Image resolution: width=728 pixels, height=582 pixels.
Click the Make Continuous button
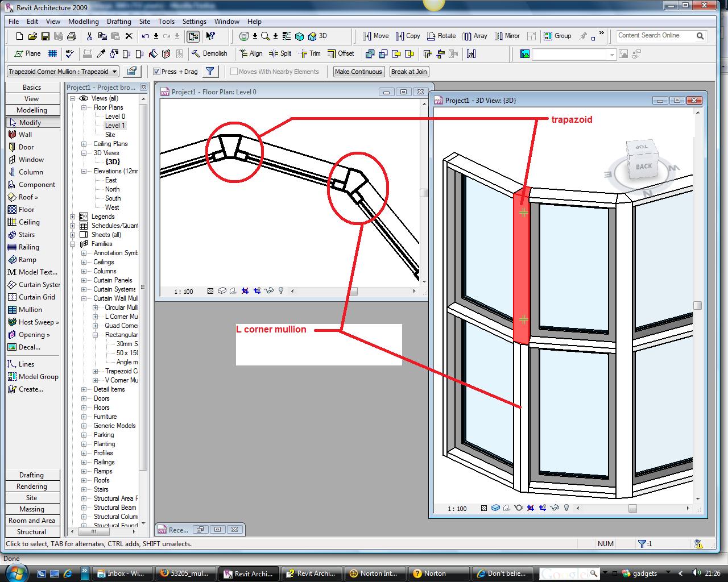[358, 72]
